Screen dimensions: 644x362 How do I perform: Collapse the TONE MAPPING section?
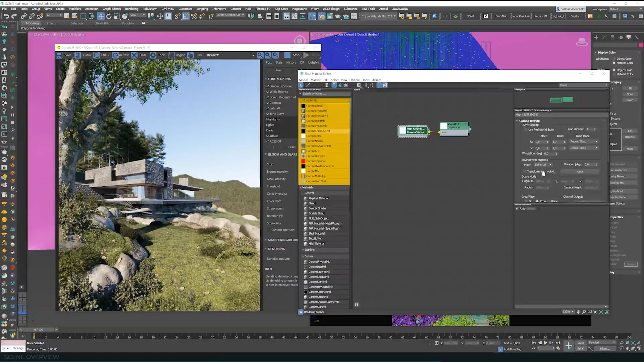coord(266,79)
